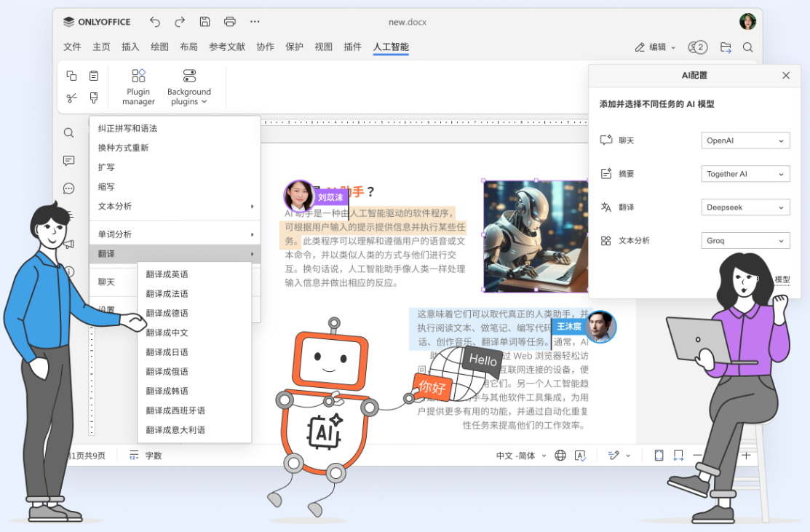Select 翻译成俄语 in the submenu
The width and height of the screenshot is (810, 532).
tap(194, 372)
